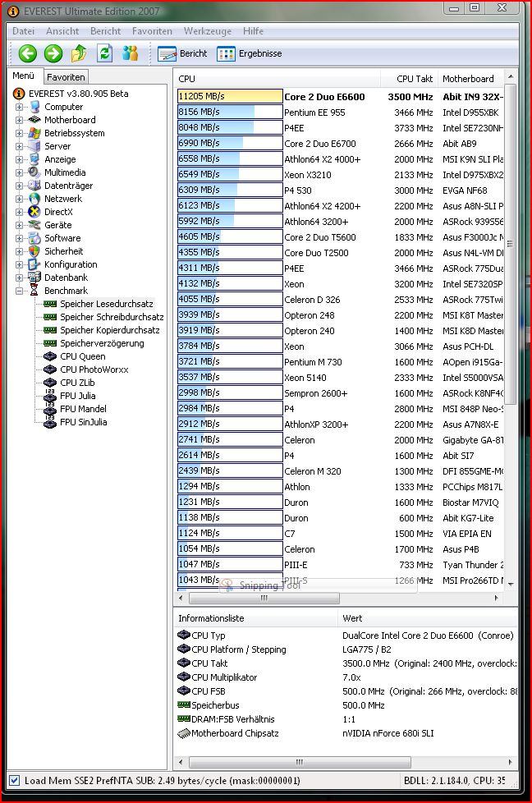The height and width of the screenshot is (803, 532).
Task: Select the Multimedia tree icon
Action: pos(34,172)
